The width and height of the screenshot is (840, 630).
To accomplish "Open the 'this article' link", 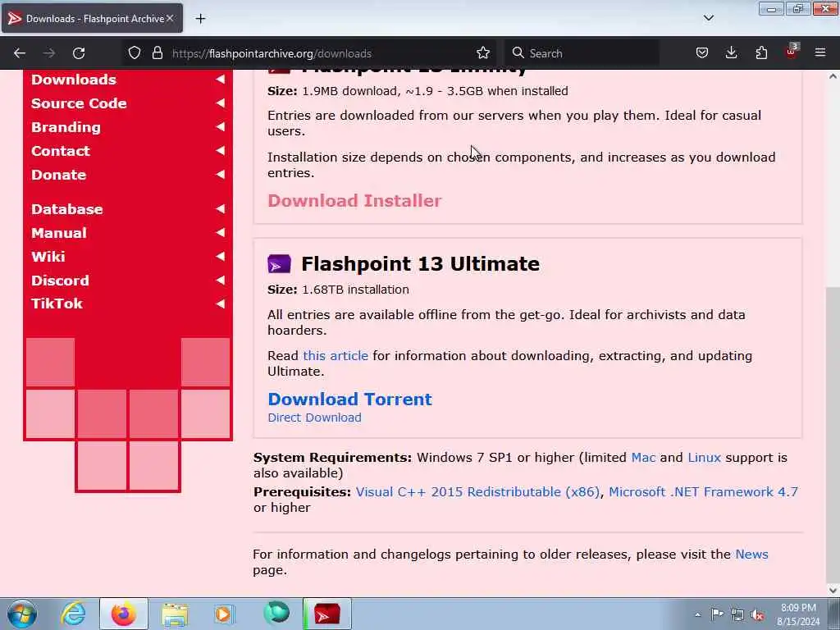I will tap(336, 356).
